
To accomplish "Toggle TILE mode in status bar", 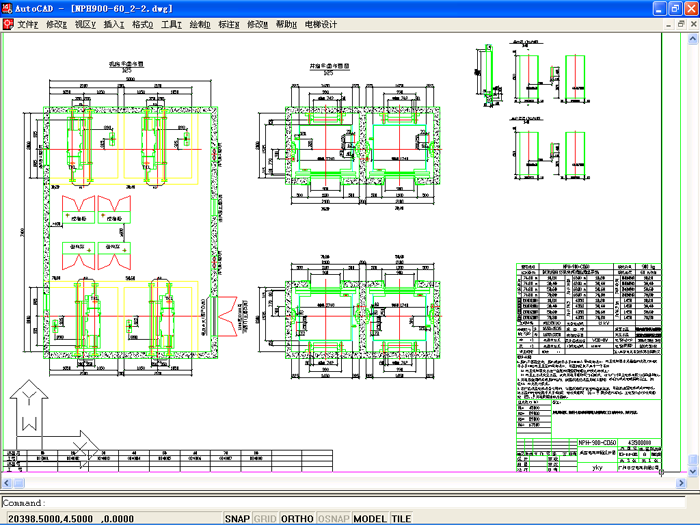I will [x=401, y=519].
